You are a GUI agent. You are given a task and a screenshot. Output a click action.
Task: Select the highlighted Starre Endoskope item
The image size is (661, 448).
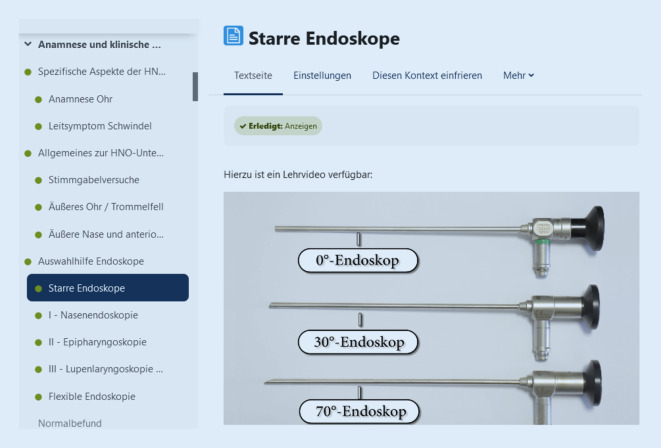click(107, 288)
